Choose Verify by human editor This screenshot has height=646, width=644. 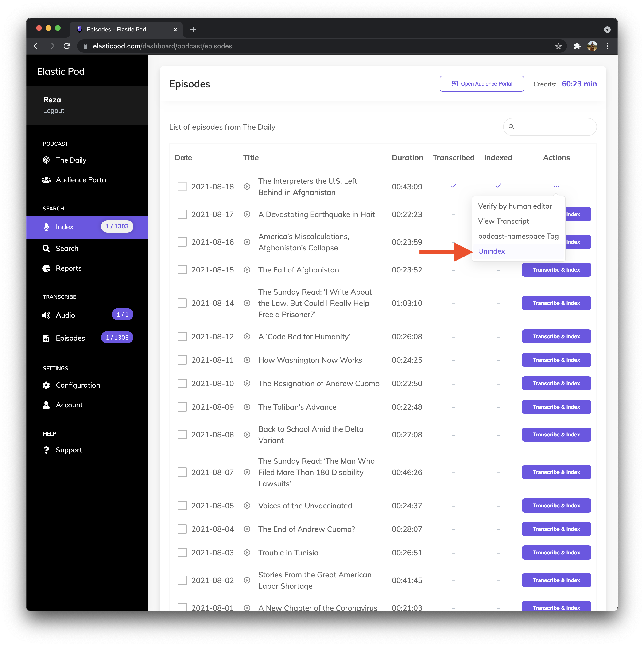(515, 206)
